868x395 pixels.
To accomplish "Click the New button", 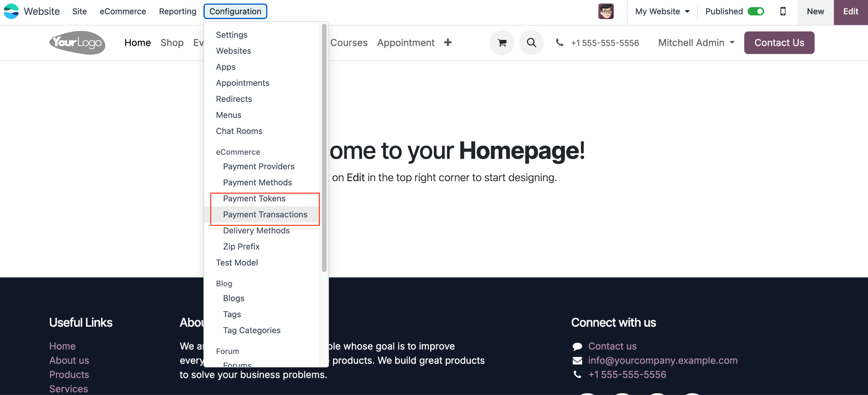I will click(x=815, y=12).
